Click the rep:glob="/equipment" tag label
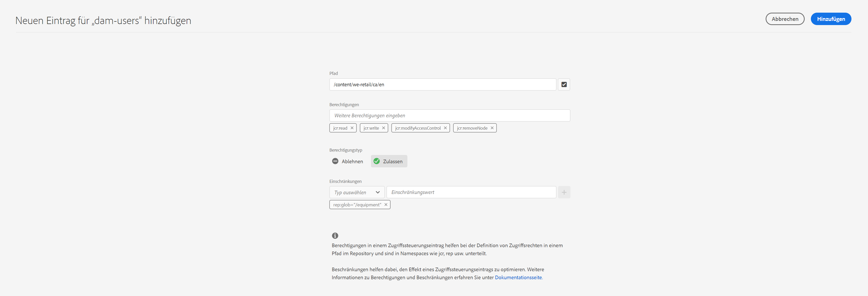The width and height of the screenshot is (868, 296). coord(357,205)
